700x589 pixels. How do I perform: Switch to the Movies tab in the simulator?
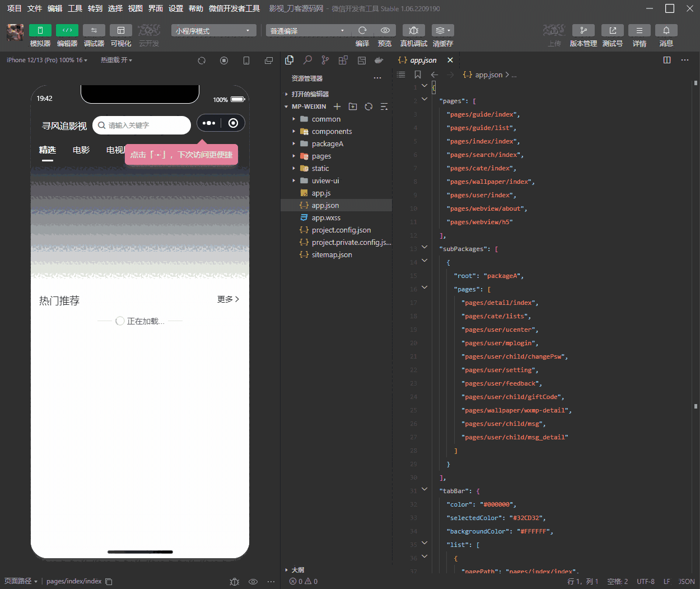81,150
